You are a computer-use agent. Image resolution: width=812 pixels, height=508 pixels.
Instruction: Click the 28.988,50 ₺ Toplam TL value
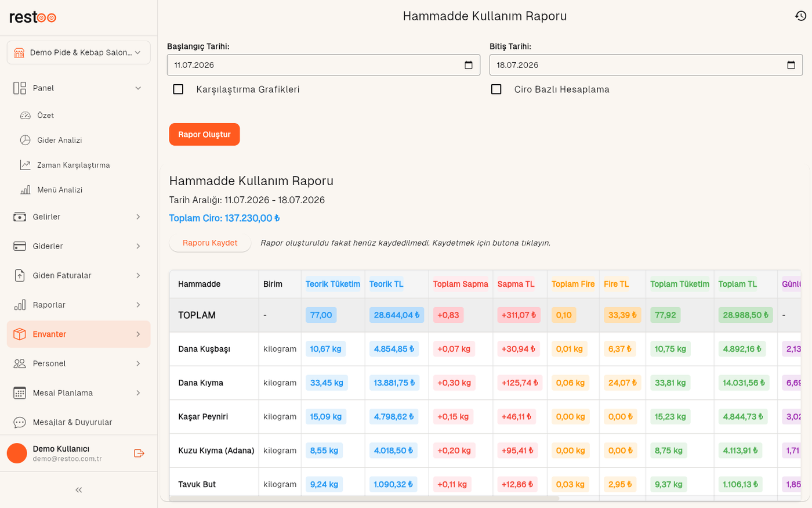point(745,315)
